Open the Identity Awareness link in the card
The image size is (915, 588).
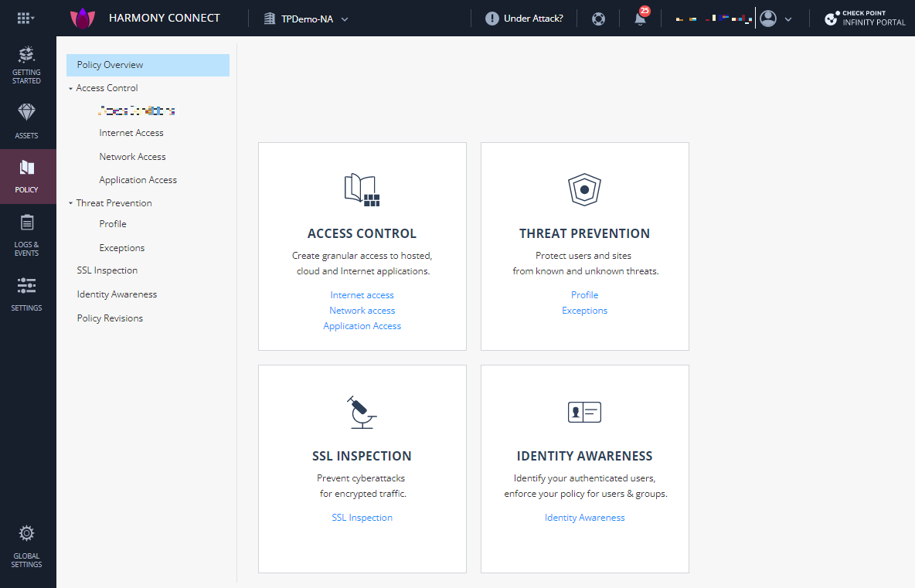[585, 518]
